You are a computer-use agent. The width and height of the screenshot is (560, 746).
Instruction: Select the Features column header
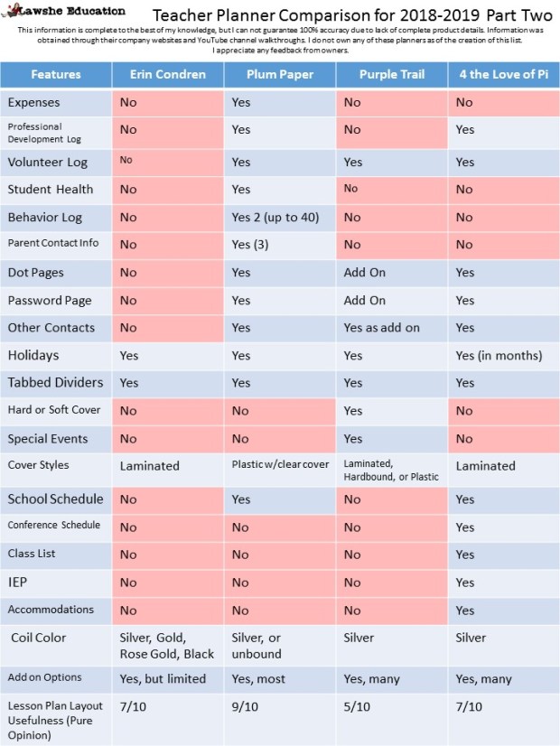pos(56,74)
